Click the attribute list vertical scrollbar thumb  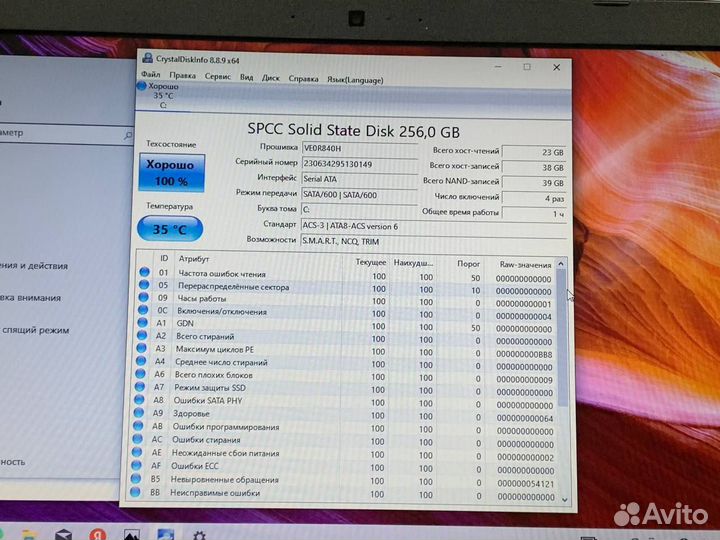[x=562, y=338]
